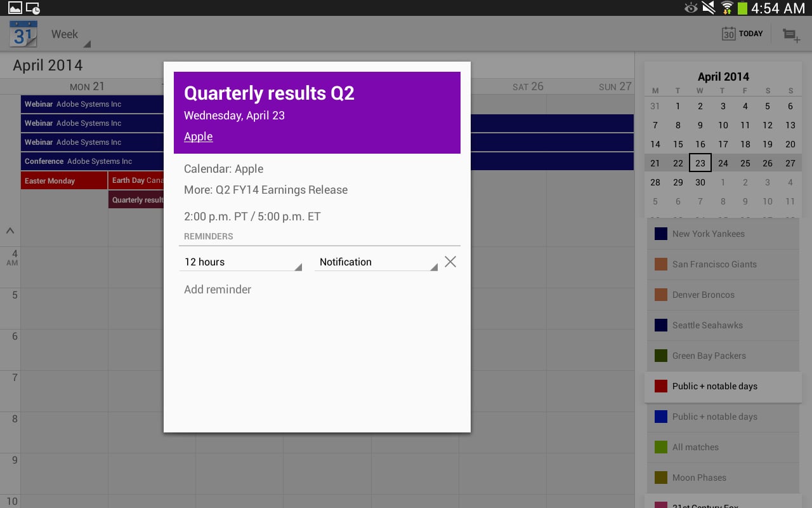
Task: Toggle the highlighted red Public + notable days calendar
Action: [723, 386]
